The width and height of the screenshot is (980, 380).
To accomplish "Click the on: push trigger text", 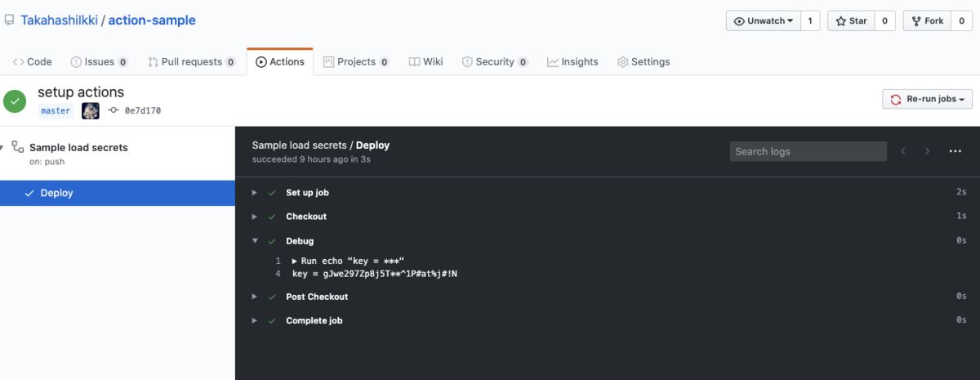I will [47, 162].
